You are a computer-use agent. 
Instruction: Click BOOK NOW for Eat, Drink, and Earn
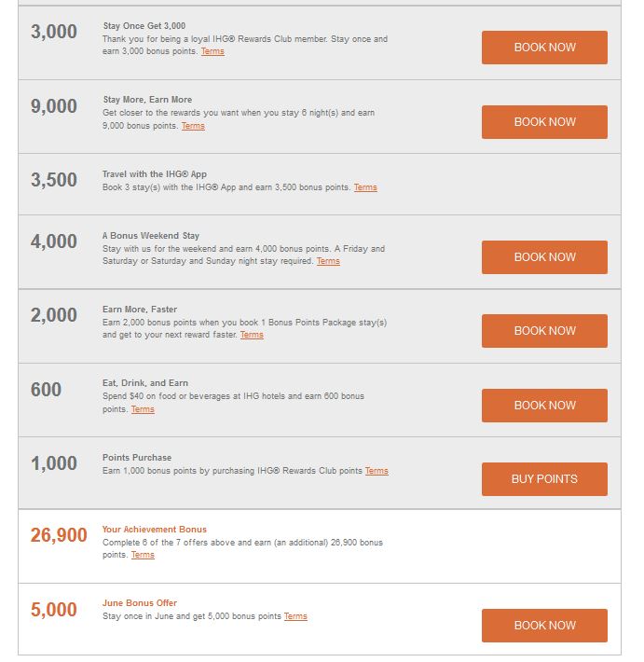(x=544, y=406)
